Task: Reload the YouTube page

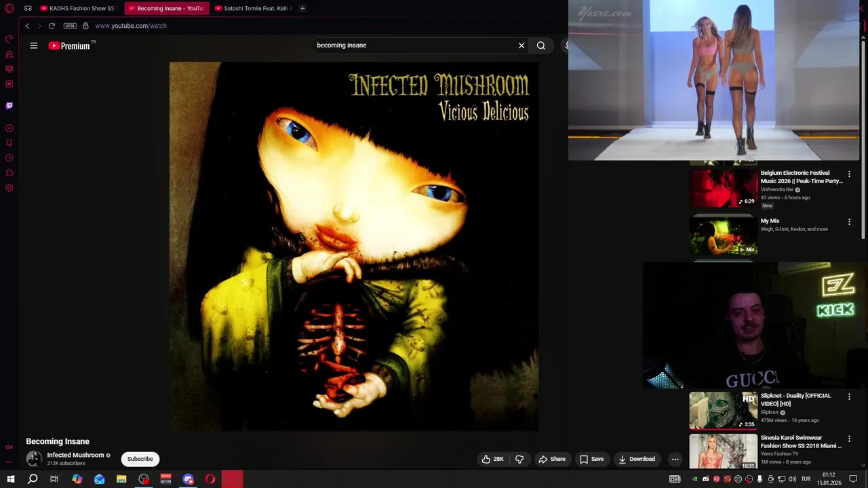Action: coord(52,26)
